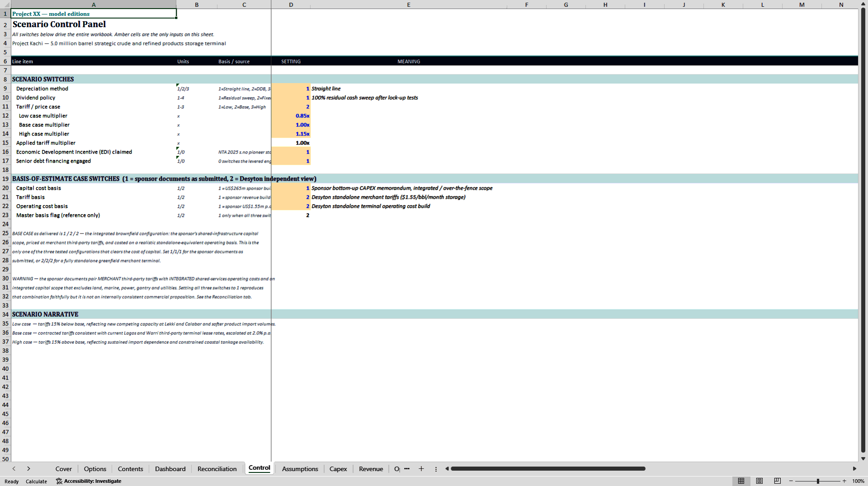Switch to Page Break Preview icon
Image resolution: width=868 pixels, height=486 pixels.
click(x=778, y=481)
